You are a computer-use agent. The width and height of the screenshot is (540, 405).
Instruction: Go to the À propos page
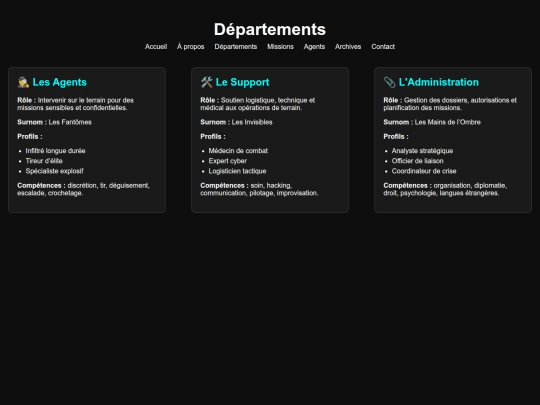190,46
